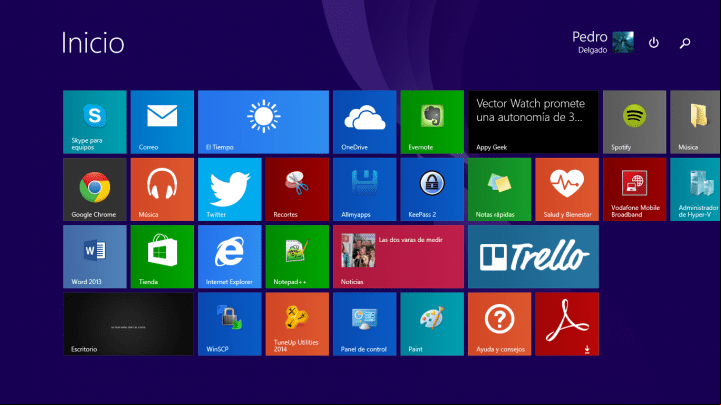Open the Notepad++ tile
The width and height of the screenshot is (721, 405).
[297, 257]
